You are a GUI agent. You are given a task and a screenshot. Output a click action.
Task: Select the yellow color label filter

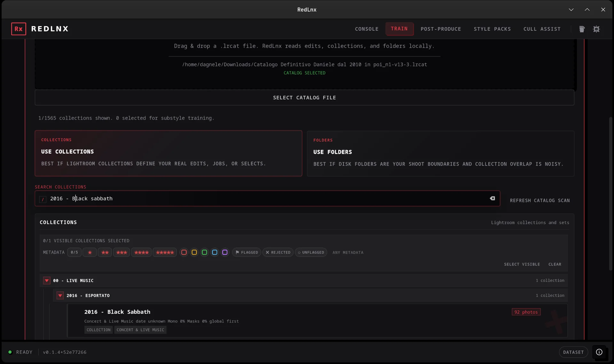(x=194, y=252)
